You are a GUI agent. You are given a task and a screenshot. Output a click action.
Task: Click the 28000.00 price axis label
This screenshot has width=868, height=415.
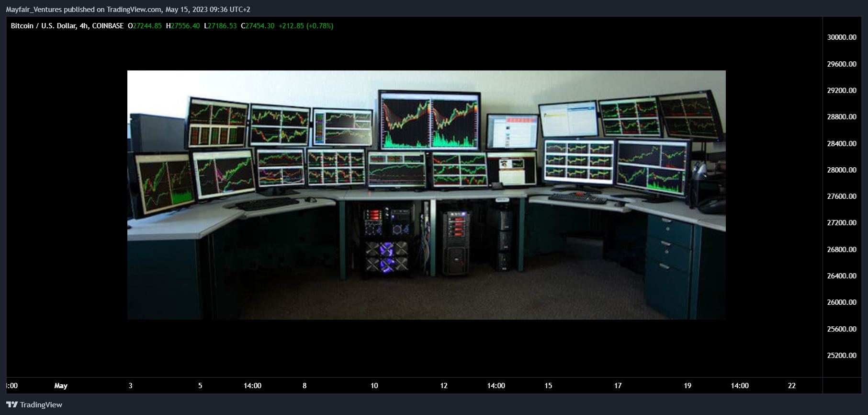coord(842,170)
